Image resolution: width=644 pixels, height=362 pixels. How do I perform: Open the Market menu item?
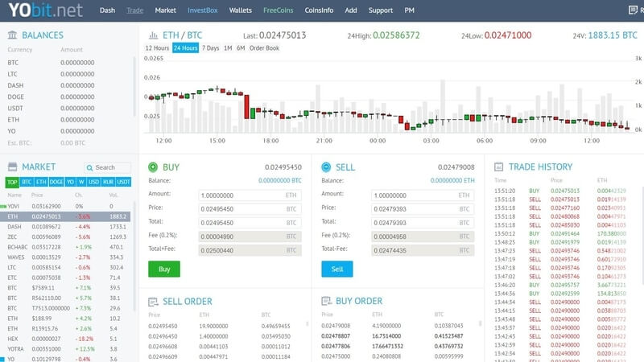point(166,10)
